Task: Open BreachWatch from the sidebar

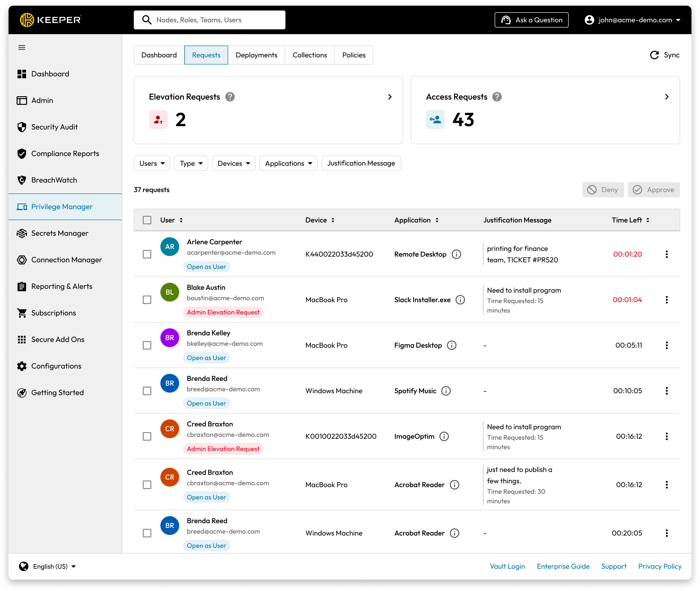Action: (54, 180)
